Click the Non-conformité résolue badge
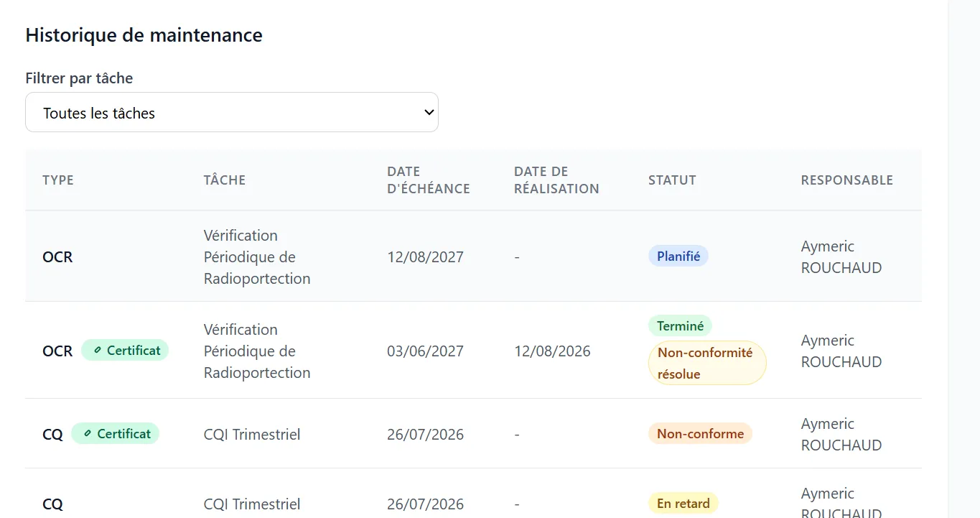Screen dimensions: 980x518 (707, 363)
